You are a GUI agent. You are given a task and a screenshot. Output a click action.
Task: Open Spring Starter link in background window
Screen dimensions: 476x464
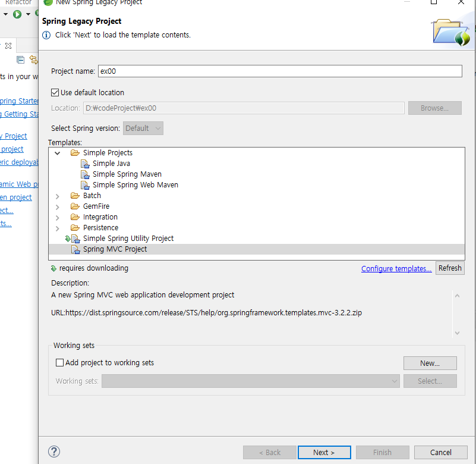19,101
